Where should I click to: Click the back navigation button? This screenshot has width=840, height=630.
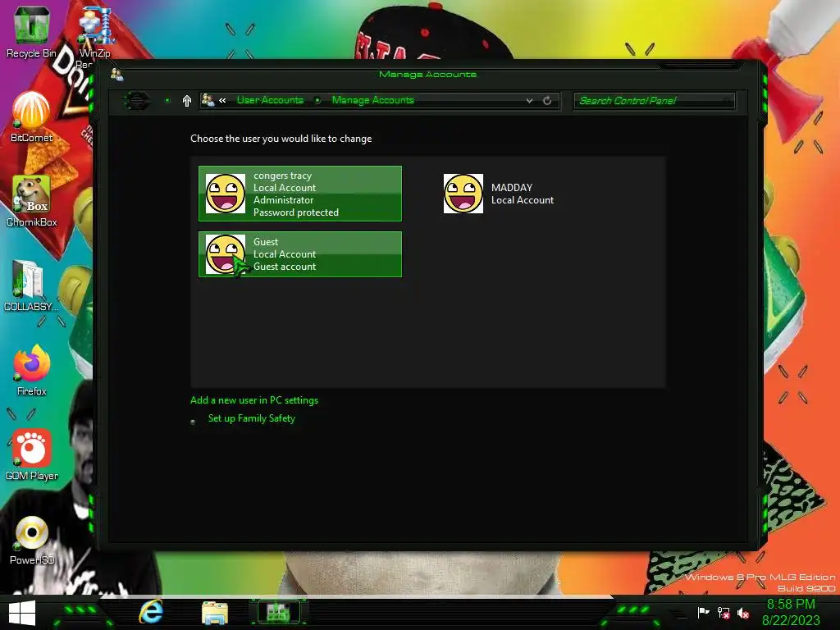tap(137, 100)
